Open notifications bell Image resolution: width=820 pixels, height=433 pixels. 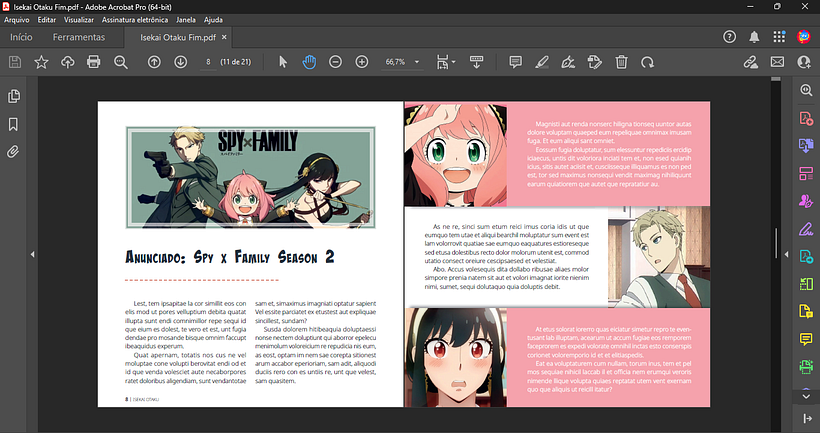[x=754, y=37]
